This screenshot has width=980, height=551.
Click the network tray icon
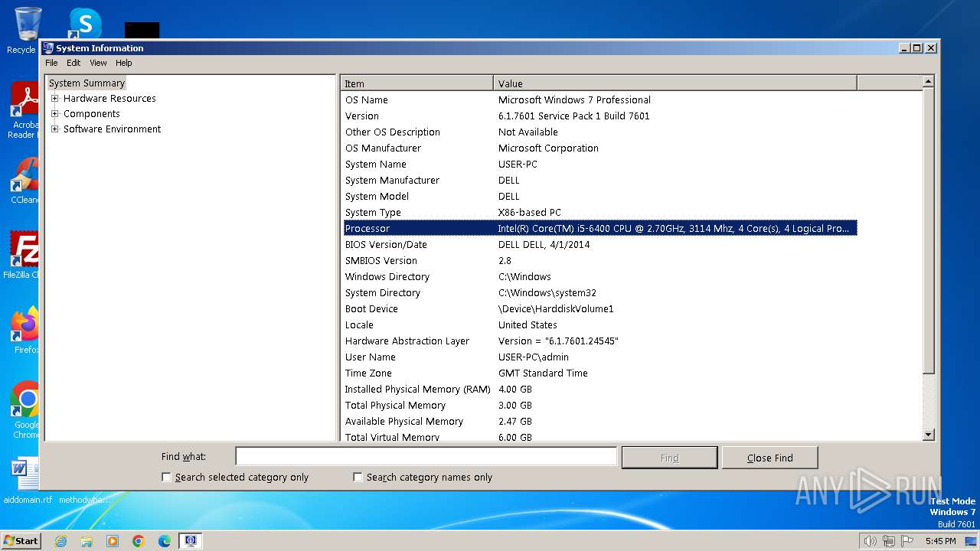(x=888, y=541)
